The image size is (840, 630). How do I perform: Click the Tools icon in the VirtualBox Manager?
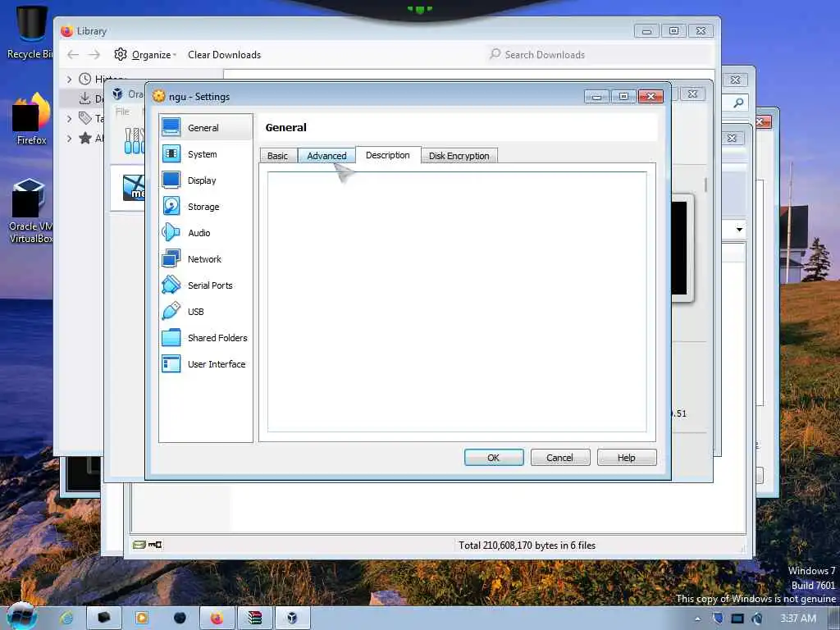pos(134,141)
